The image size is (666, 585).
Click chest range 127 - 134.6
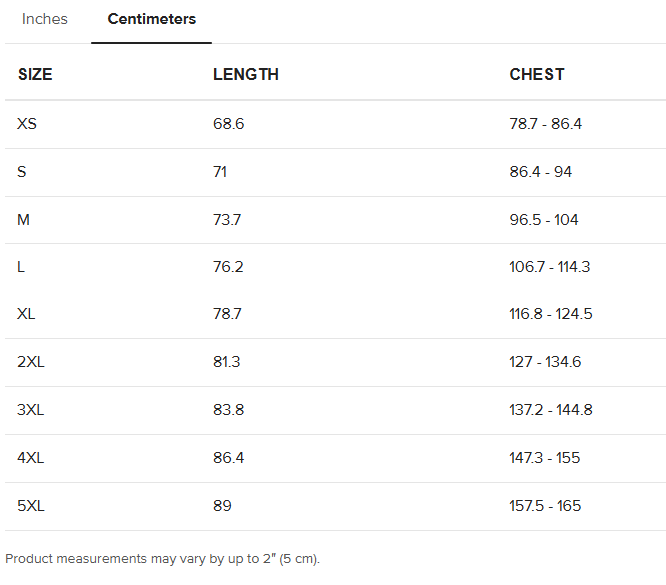[x=545, y=362]
